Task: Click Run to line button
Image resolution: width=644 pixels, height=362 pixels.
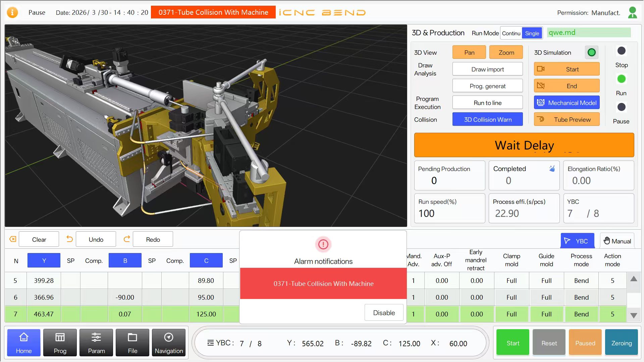Action: [487, 103]
